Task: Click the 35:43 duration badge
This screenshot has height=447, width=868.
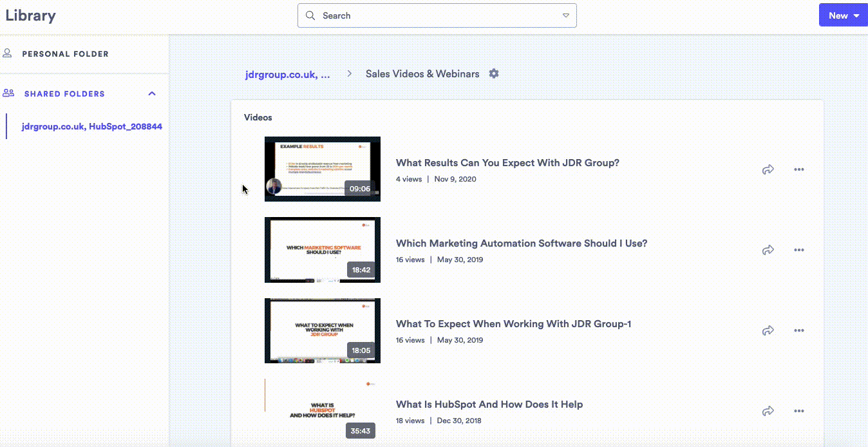Action: click(x=361, y=431)
